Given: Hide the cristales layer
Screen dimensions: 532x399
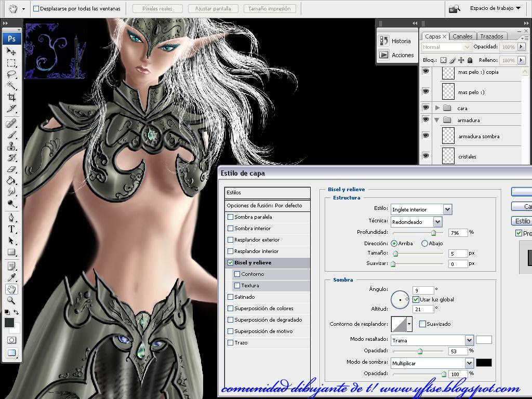Looking at the screenshot, I should (426, 156).
